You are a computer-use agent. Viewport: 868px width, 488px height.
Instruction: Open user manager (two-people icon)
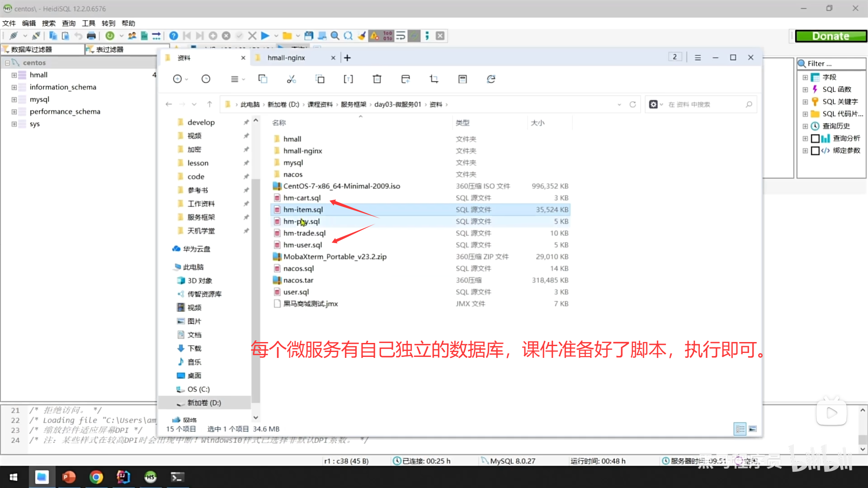pos(132,35)
